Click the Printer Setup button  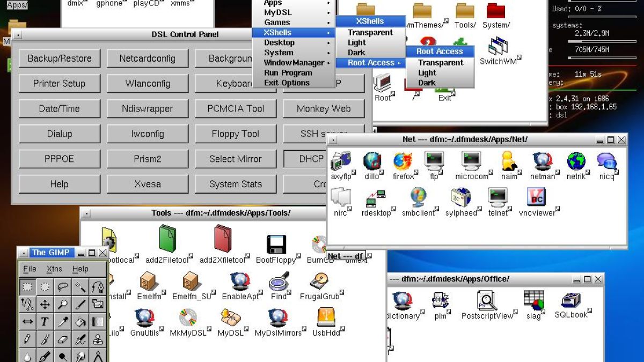point(60,84)
